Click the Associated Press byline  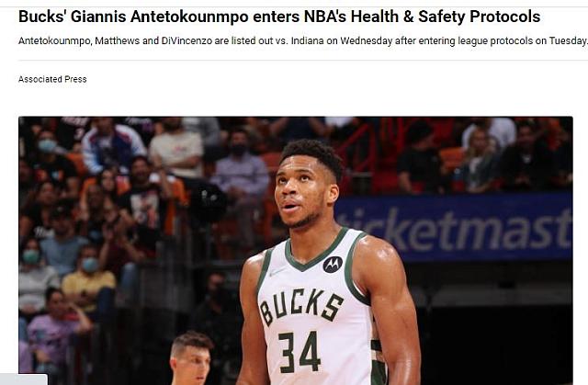point(52,79)
